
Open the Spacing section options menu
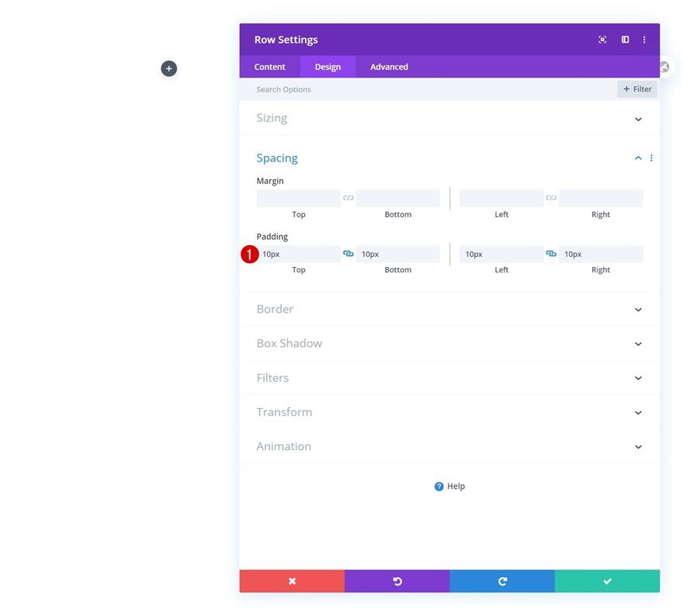[x=651, y=157]
